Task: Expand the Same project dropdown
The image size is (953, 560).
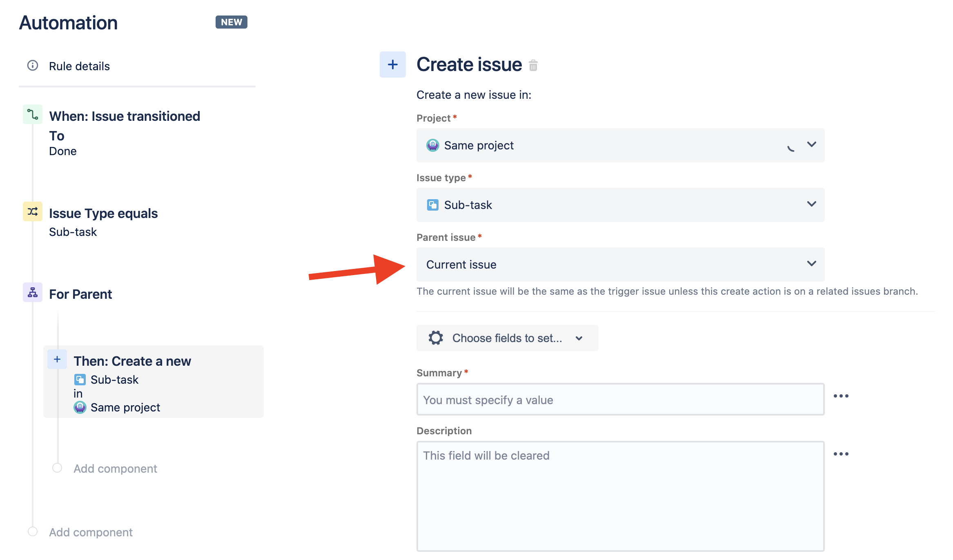Action: pyautogui.click(x=620, y=145)
